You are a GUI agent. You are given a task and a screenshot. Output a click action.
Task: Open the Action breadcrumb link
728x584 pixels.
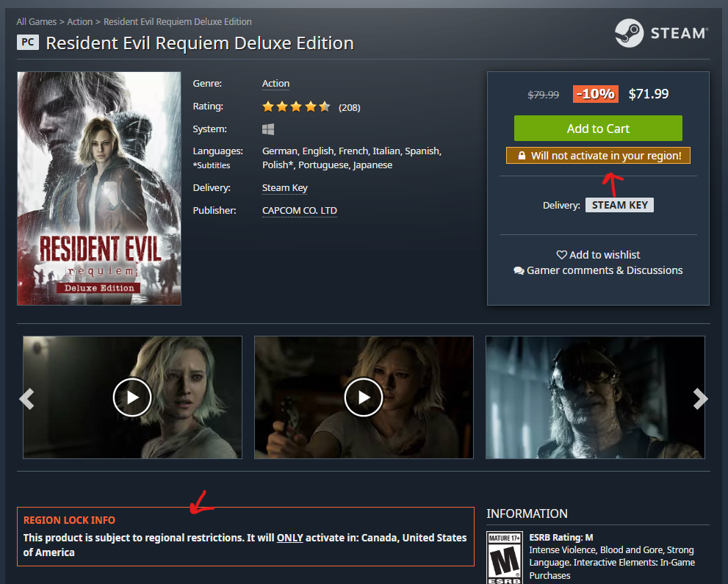pyautogui.click(x=80, y=22)
